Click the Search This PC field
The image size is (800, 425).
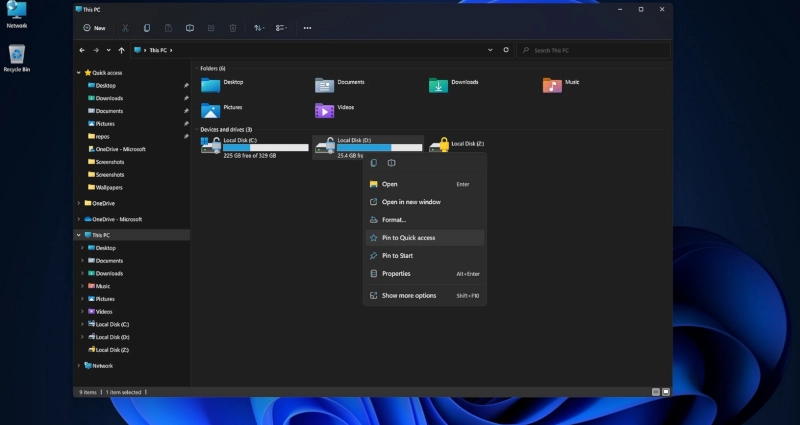pos(593,50)
